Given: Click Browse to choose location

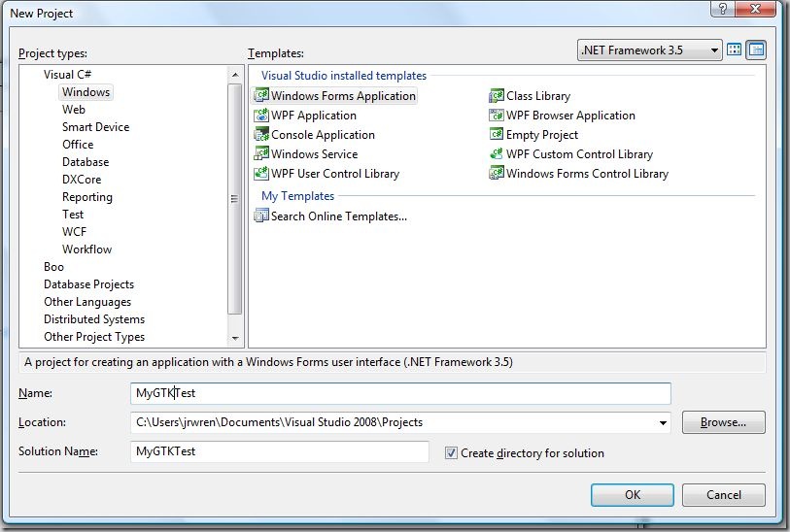Looking at the screenshot, I should [x=724, y=422].
